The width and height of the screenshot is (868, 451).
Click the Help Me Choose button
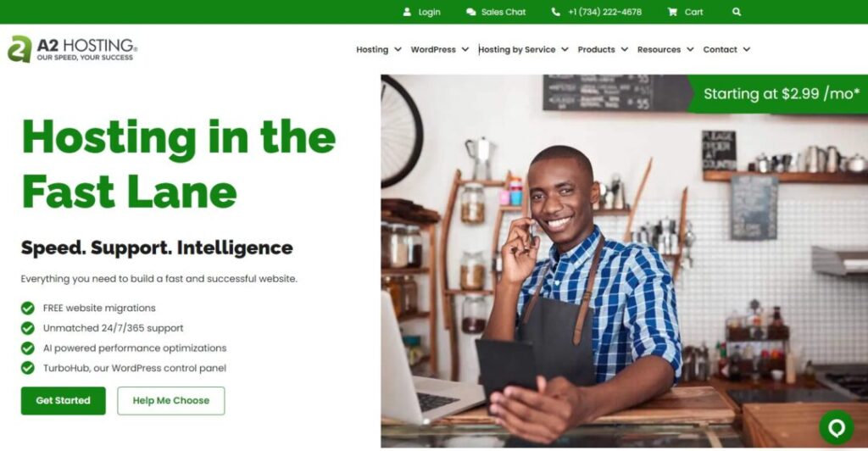[171, 401]
